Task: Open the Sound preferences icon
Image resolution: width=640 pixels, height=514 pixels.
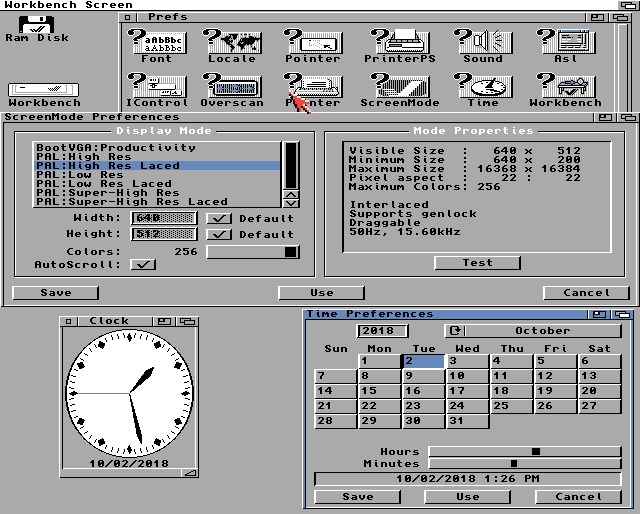Action: point(482,43)
